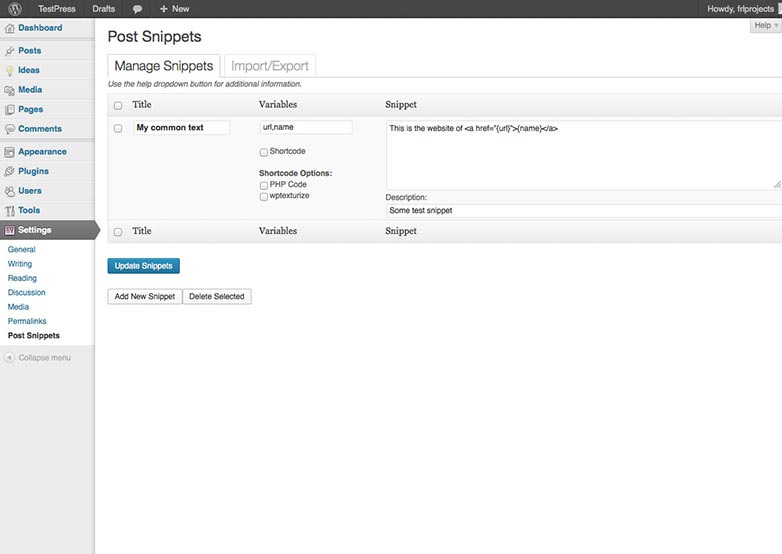
Task: Check the PHP Code option
Action: click(264, 185)
